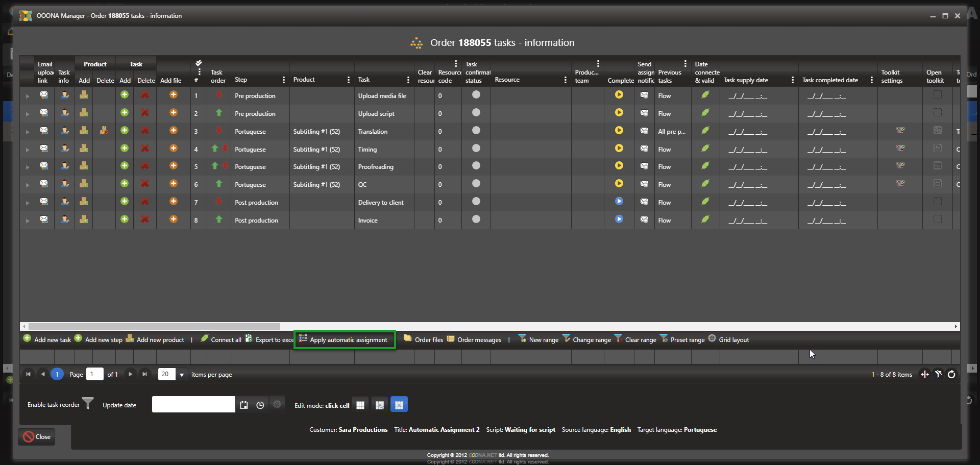Click the Update date input field

(x=193, y=405)
